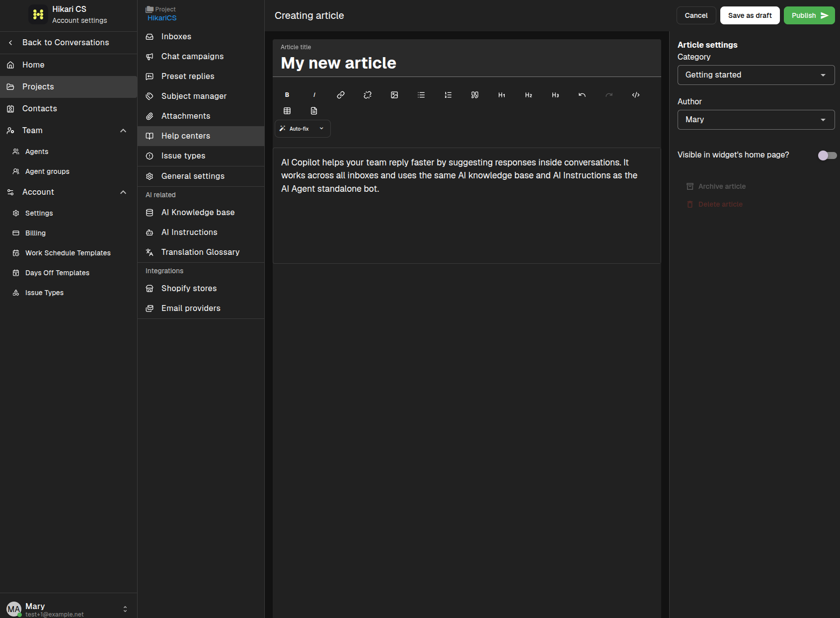Collapse the Account section
Image resolution: width=840 pixels, height=618 pixels.
(123, 192)
